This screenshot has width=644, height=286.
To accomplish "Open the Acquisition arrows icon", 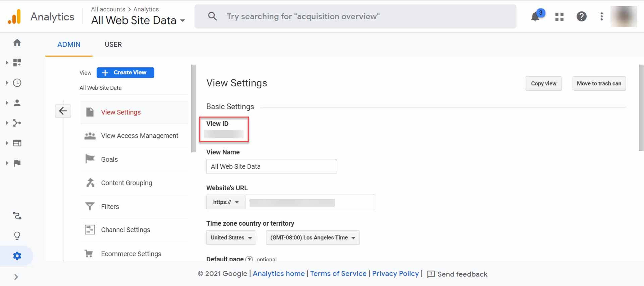I will pyautogui.click(x=17, y=123).
